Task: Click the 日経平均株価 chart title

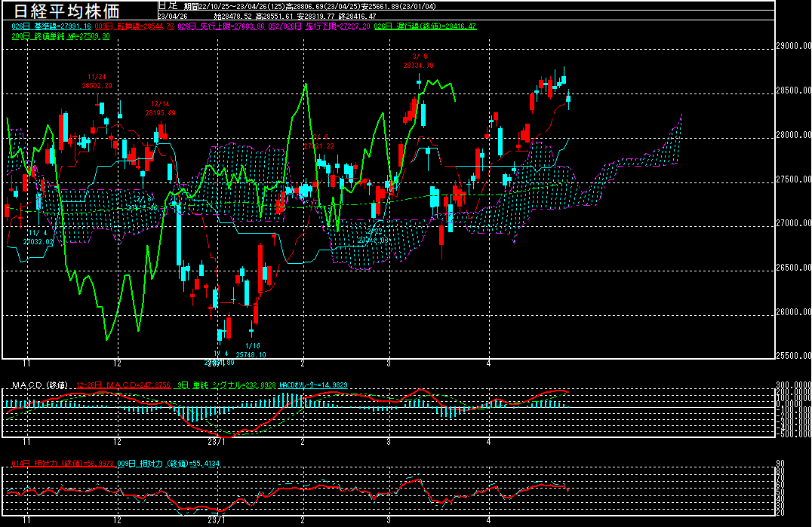Action: (x=66, y=11)
